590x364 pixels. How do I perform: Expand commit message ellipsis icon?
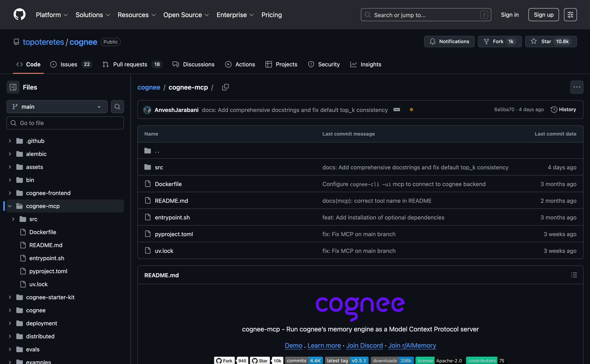tap(397, 110)
